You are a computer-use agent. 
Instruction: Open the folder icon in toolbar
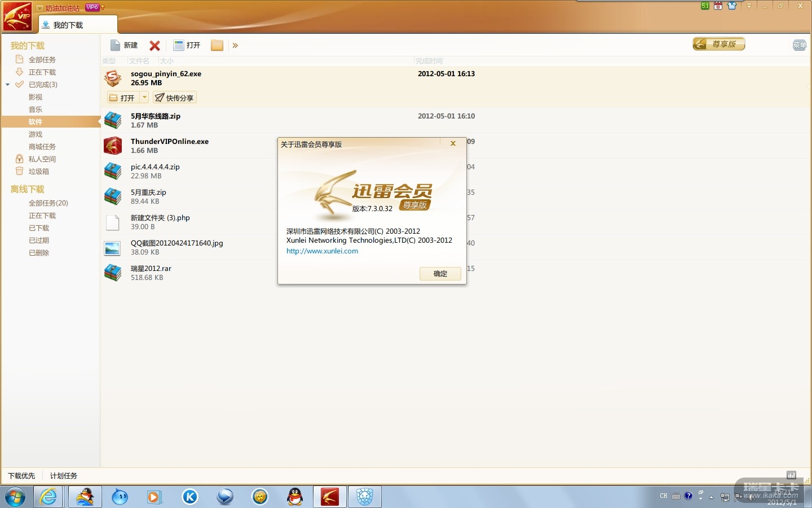click(217, 45)
